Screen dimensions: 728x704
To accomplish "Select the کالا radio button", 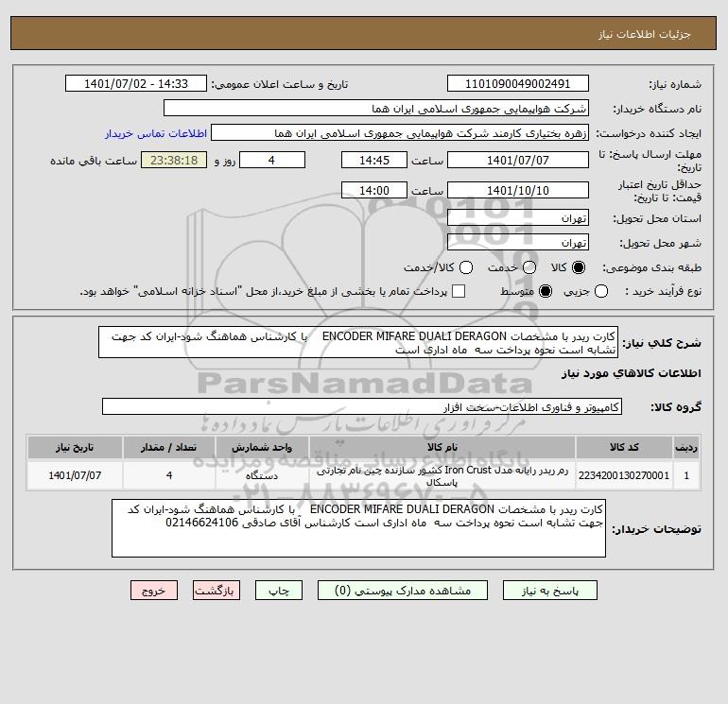I will [579, 267].
